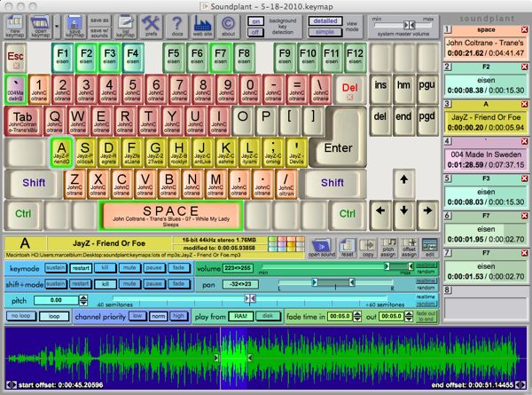The image size is (532, 395).
Task: Stop channel 7 F7 with its red X
Action: coord(524,253)
